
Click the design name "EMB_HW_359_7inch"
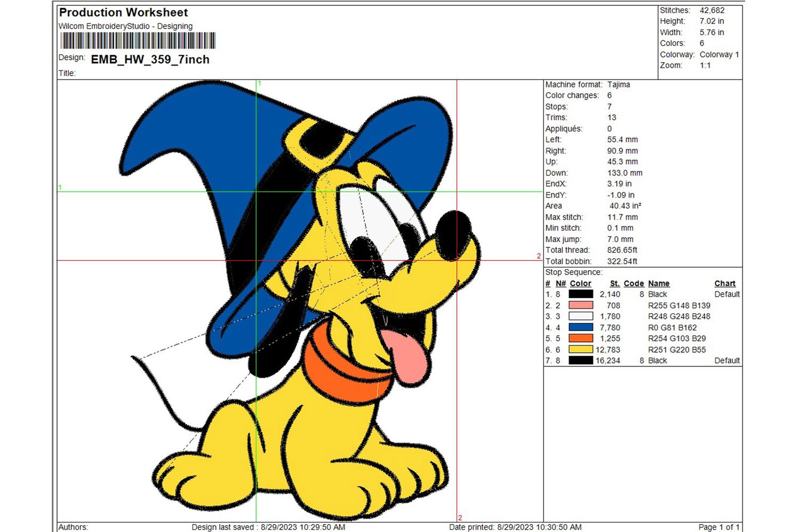click(150, 59)
